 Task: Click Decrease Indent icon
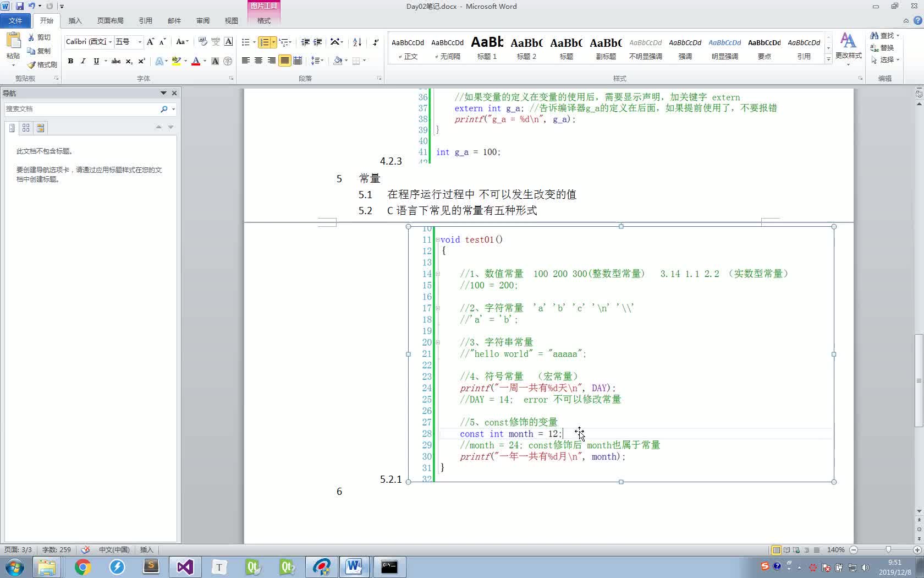pos(305,42)
